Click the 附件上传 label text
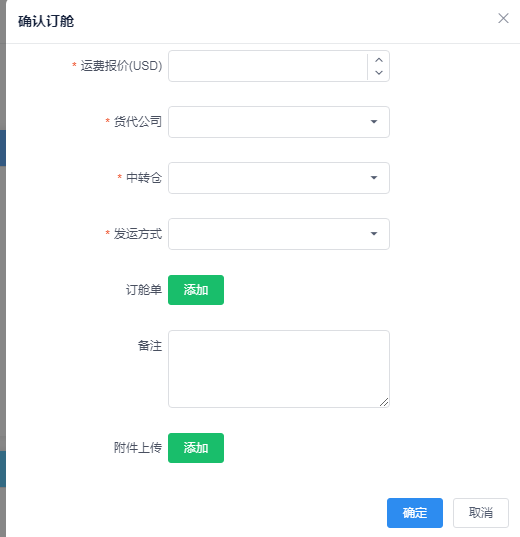Viewport: 520px width, 537px height. coord(138,448)
